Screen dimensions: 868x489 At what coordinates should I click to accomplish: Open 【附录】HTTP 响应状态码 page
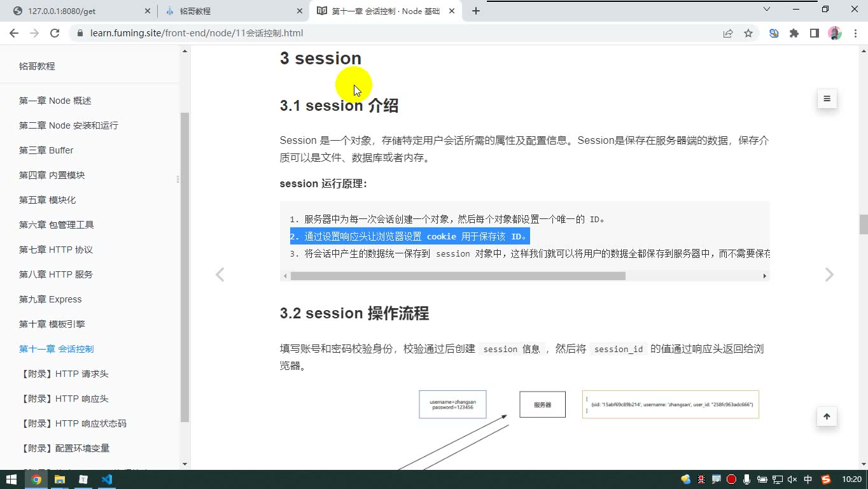[x=73, y=423]
